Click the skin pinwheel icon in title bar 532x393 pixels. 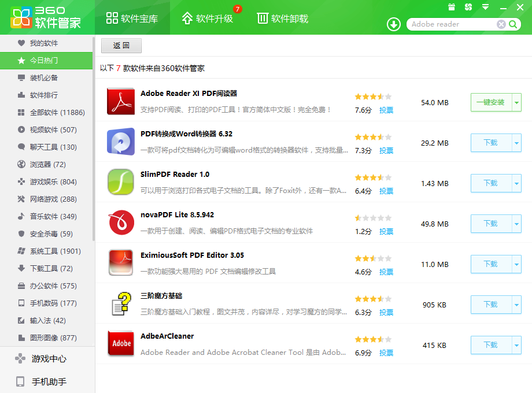tap(468, 7)
